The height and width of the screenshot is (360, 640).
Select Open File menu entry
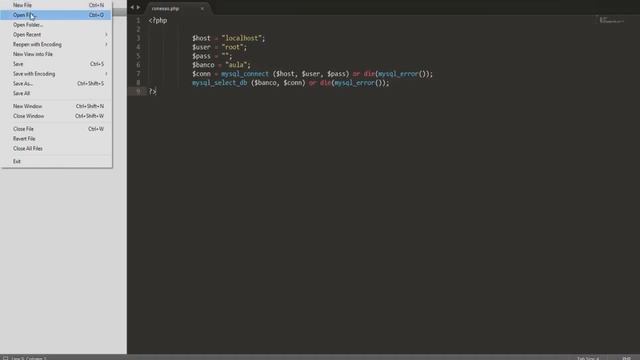(56, 15)
